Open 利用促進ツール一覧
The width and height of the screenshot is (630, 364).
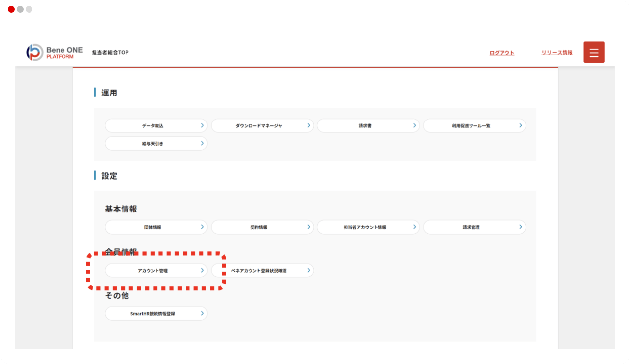pyautogui.click(x=474, y=126)
